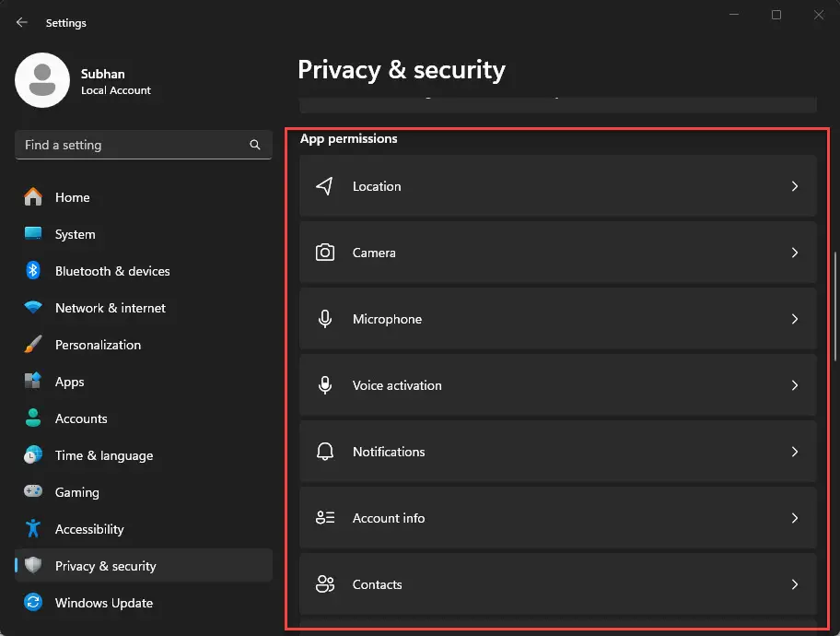Click the Privacy & security shield icon
This screenshot has width=840, height=636.
pyautogui.click(x=33, y=565)
